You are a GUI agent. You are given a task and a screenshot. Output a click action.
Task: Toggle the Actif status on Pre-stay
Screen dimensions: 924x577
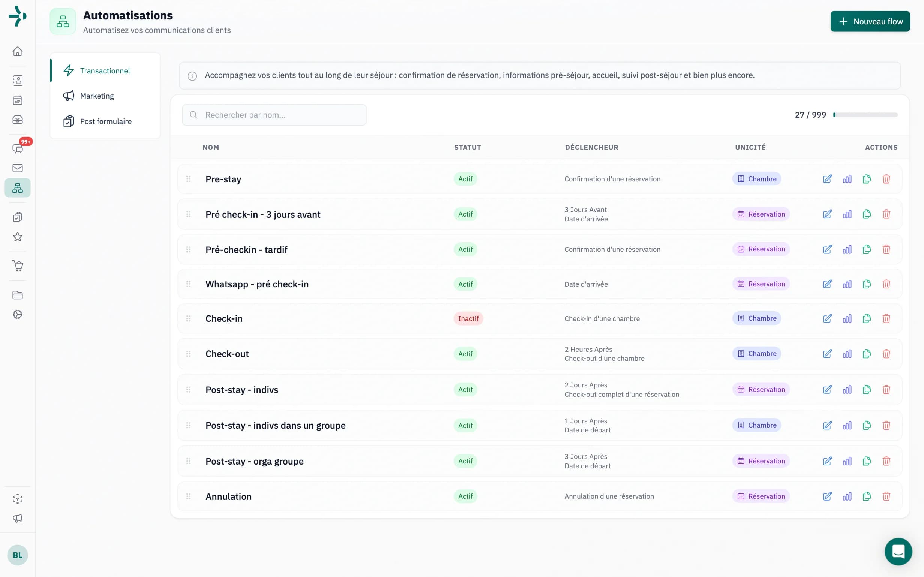click(x=465, y=179)
